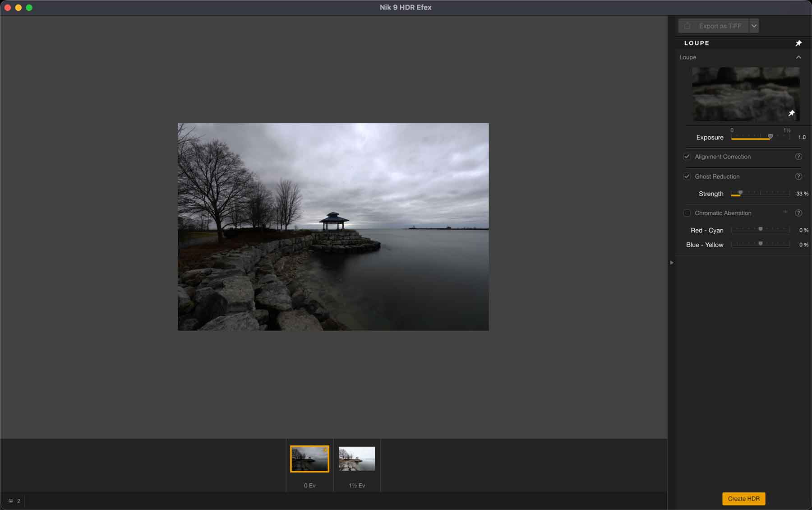Click the side panel collapse triangle
812x510 pixels.
(671, 263)
